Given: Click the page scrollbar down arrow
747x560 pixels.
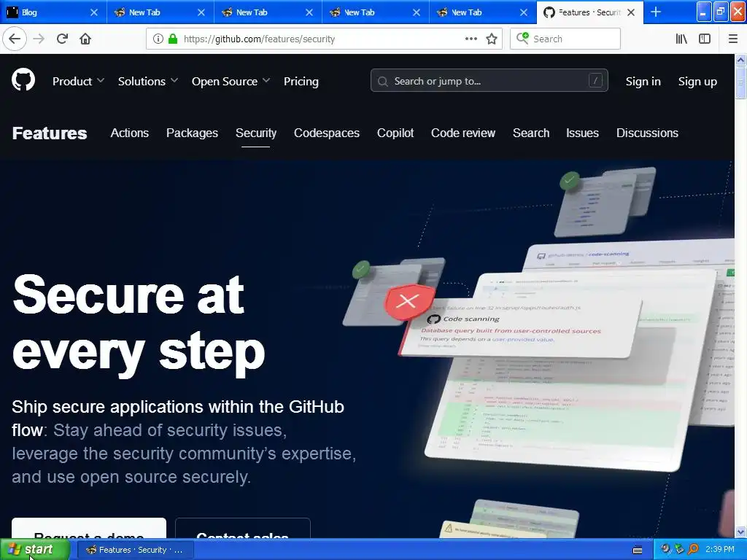Looking at the screenshot, I should tap(740, 532).
